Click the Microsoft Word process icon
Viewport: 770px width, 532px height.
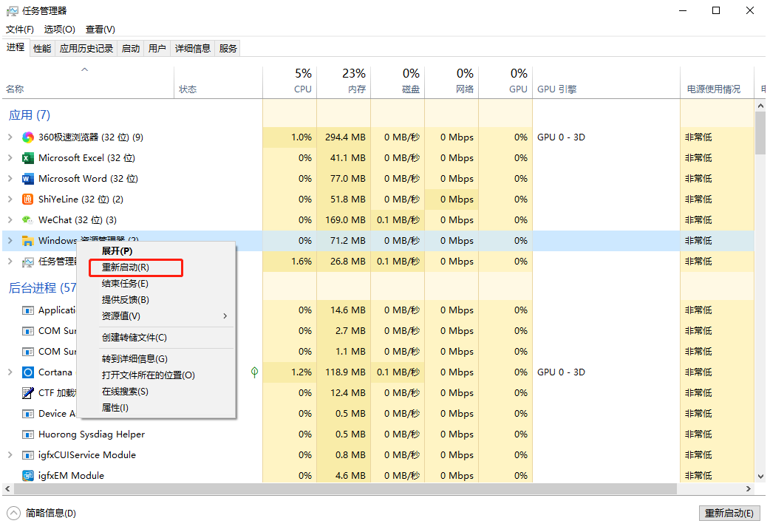[28, 179]
